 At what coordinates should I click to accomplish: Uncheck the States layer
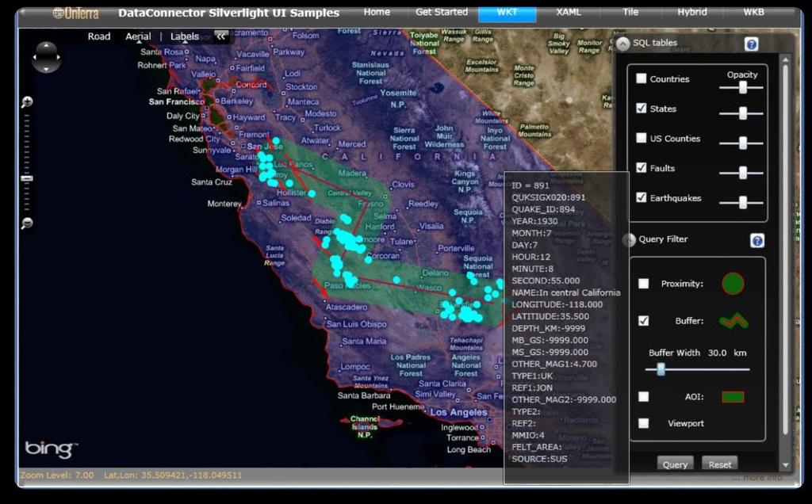click(x=641, y=108)
